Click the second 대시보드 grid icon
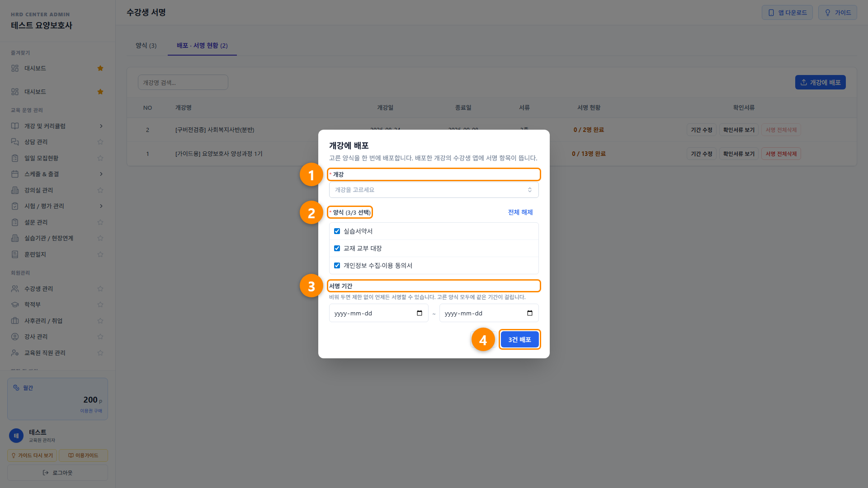The width and height of the screenshot is (868, 488). 15,92
